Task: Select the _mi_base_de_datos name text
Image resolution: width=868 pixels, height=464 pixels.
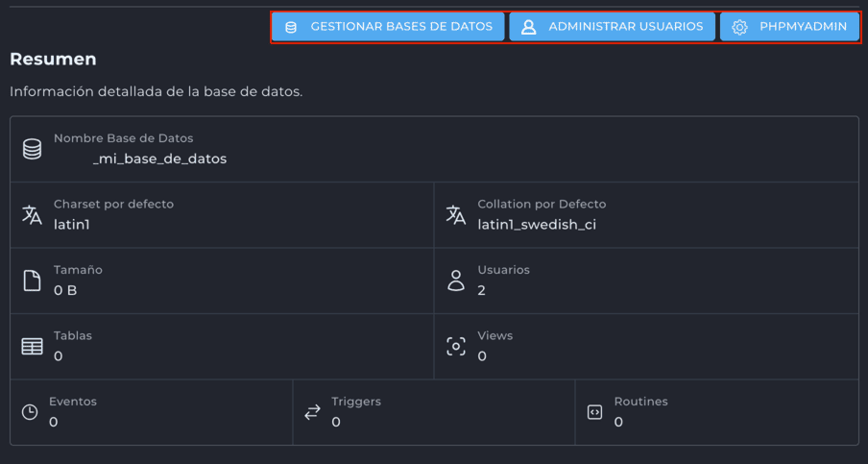Action: pos(159,159)
